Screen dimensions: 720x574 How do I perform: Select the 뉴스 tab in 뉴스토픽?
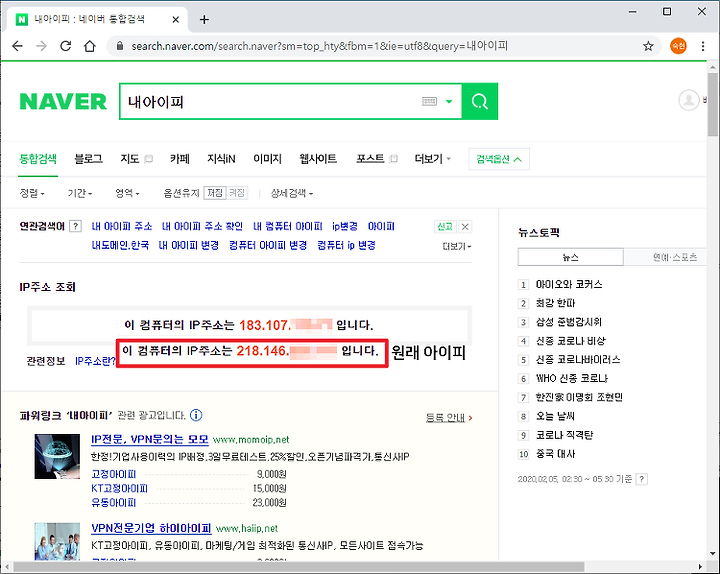pyautogui.click(x=570, y=257)
